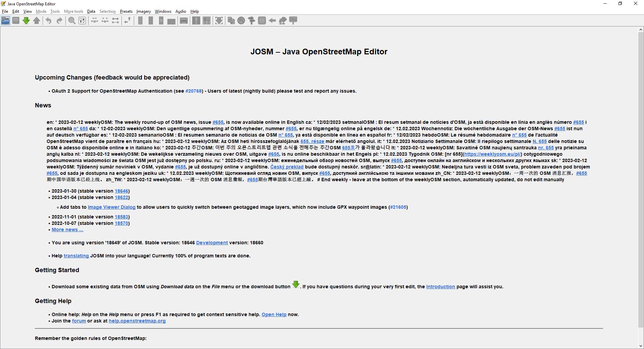The width and height of the screenshot is (644, 349).
Task: Click the Undo arrow icon
Action: (x=49, y=20)
